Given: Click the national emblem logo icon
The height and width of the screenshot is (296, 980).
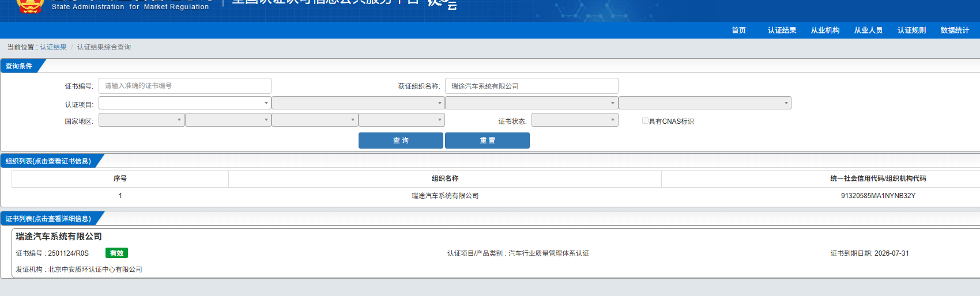Looking at the screenshot, I should pyautogui.click(x=30, y=6).
